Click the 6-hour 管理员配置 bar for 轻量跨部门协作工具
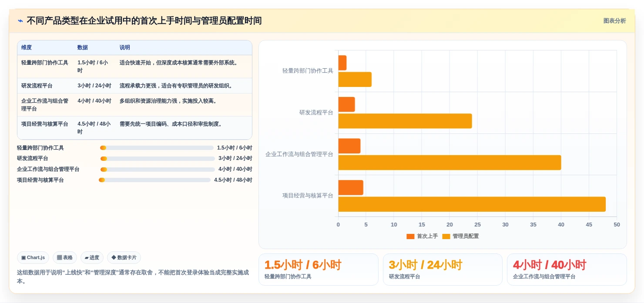Screen dimensions: 644x303 coord(355,80)
